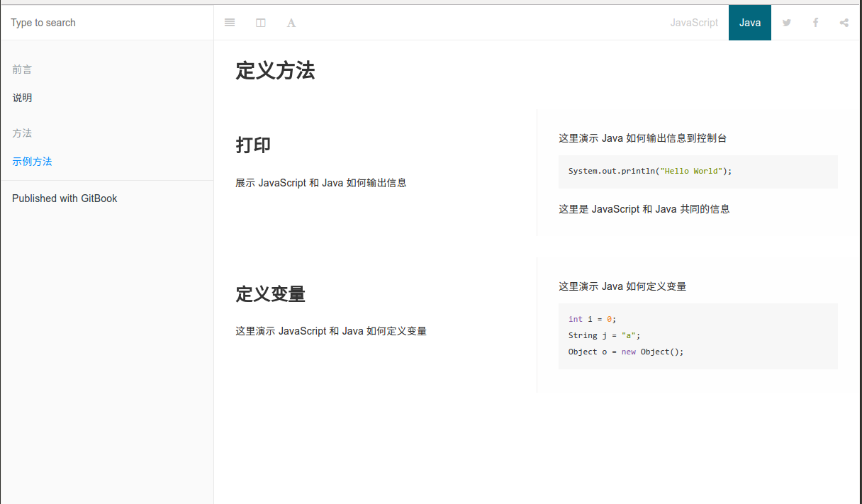Toggle the sidebar with the hamburger icon
The width and height of the screenshot is (862, 504).
click(230, 23)
